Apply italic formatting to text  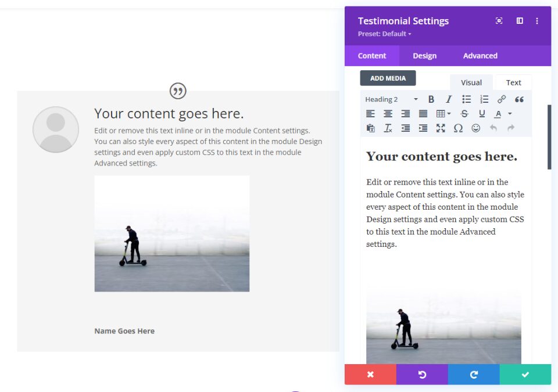pyautogui.click(x=449, y=99)
